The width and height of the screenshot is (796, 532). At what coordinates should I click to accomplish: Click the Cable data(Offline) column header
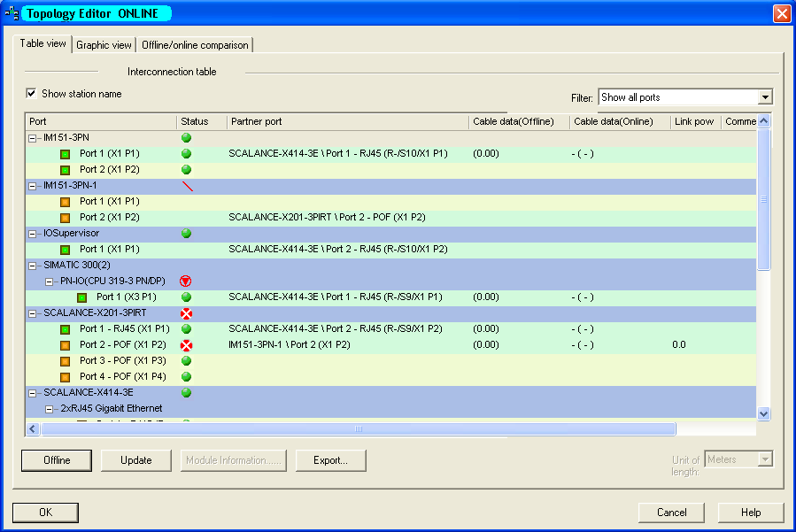520,121
